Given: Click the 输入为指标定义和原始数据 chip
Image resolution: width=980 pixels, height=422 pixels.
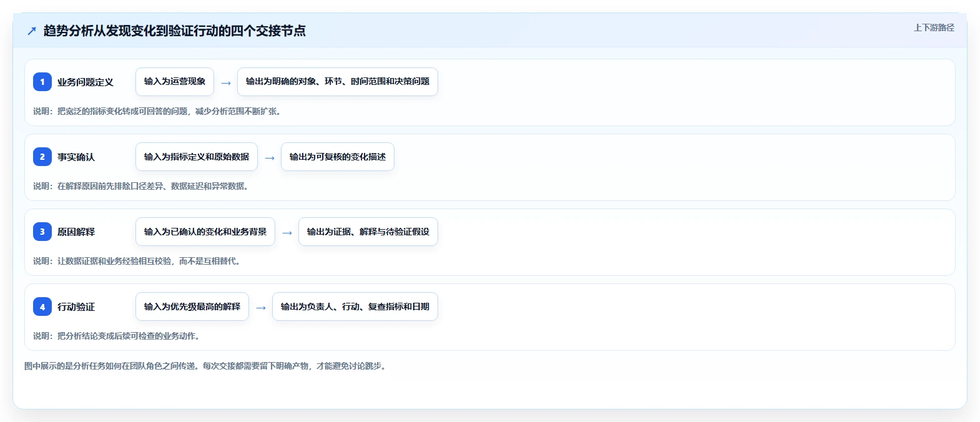Looking at the screenshot, I should click(197, 157).
